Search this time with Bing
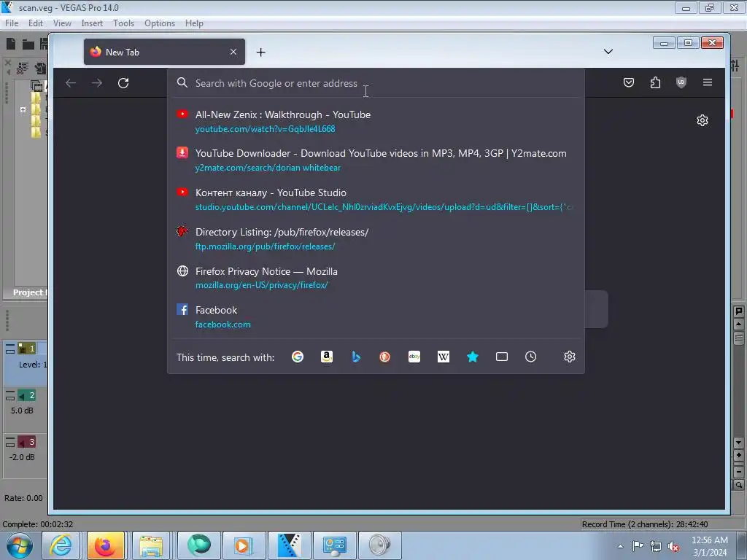The image size is (747, 560). [x=356, y=357]
